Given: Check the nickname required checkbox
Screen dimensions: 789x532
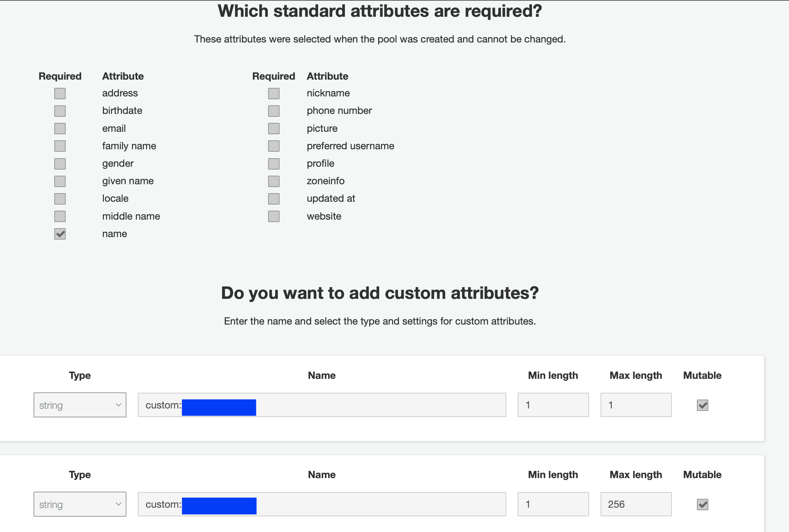Looking at the screenshot, I should click(x=273, y=93).
